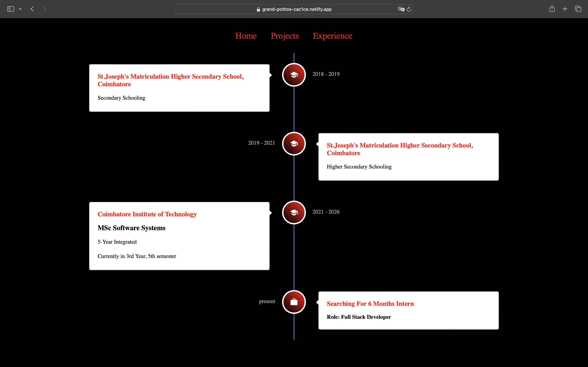
Task: Click the translate page icon in the address bar
Action: pos(401,9)
